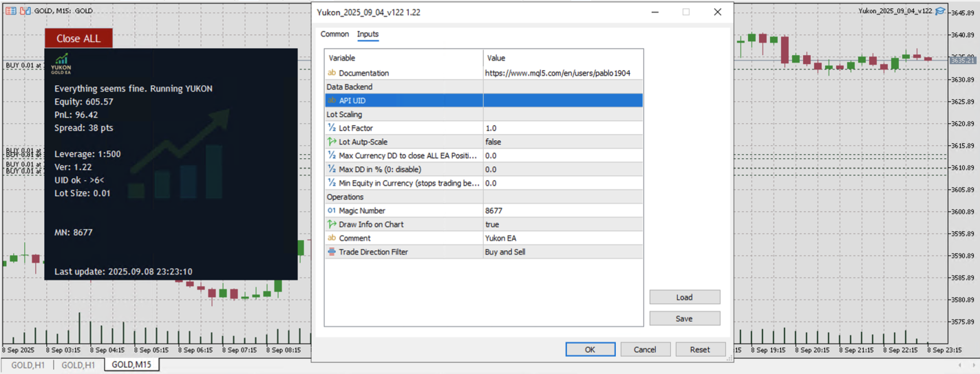Click the depth of market icon beside GOLD, M15
The width and height of the screenshot is (980, 374).
point(25,11)
